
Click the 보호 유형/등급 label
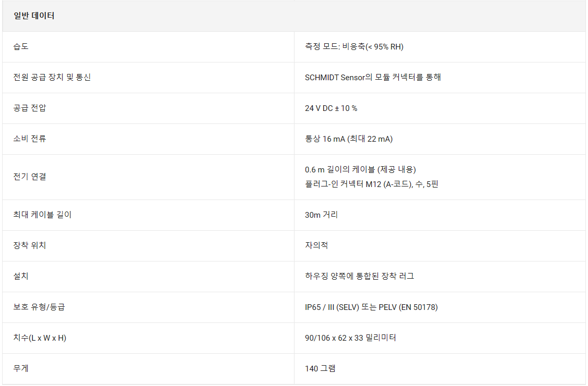(x=39, y=307)
